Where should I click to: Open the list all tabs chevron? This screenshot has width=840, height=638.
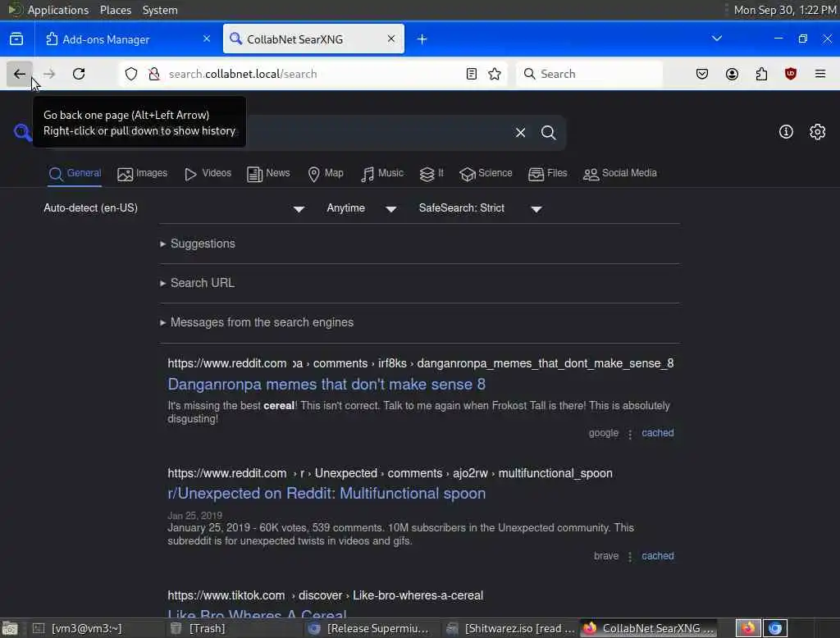click(x=717, y=39)
